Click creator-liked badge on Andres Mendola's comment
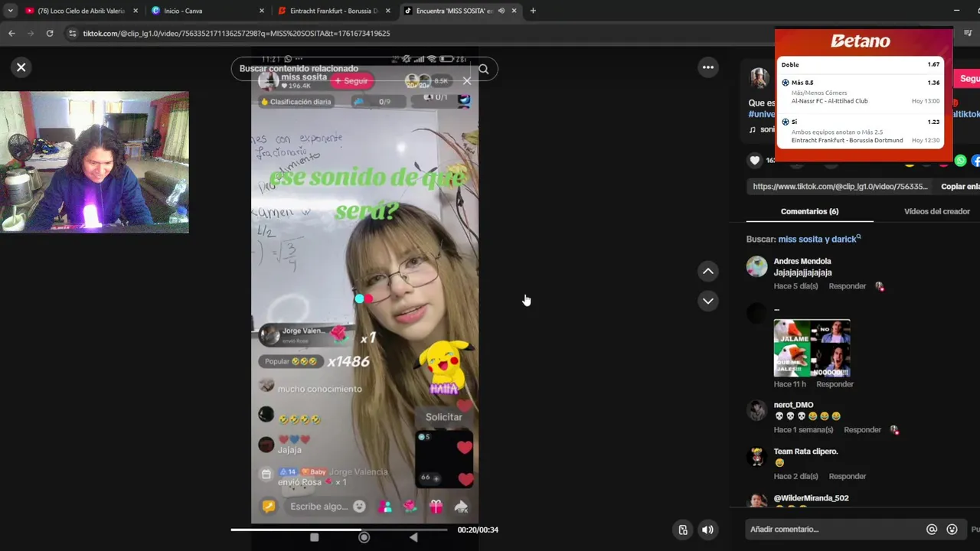Viewport: 980px width, 551px height. (880, 286)
